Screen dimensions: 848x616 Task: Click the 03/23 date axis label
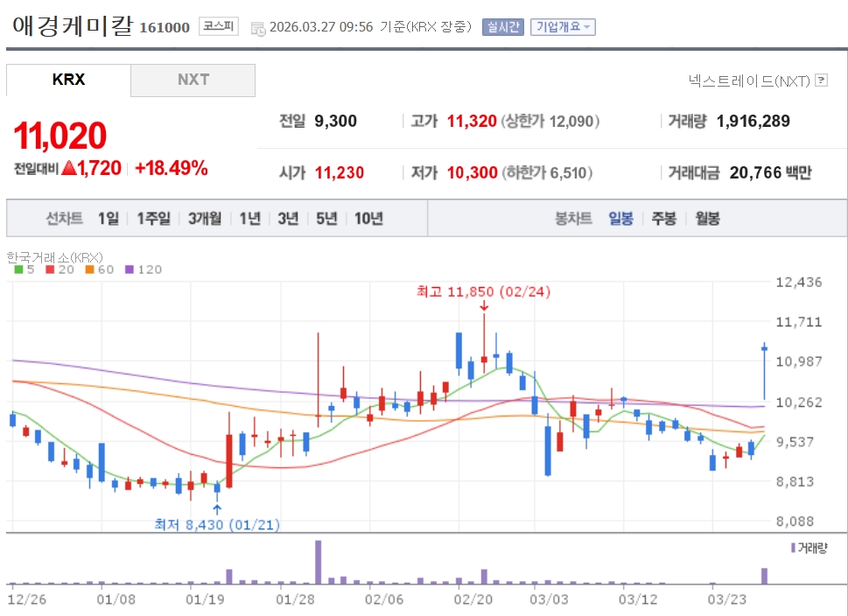(x=727, y=599)
